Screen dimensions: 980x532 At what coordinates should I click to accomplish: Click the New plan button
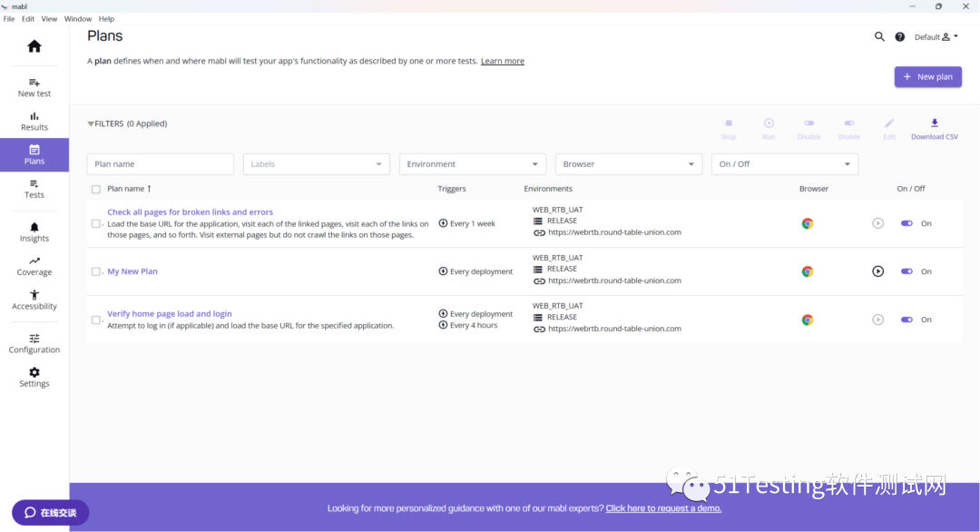click(928, 77)
